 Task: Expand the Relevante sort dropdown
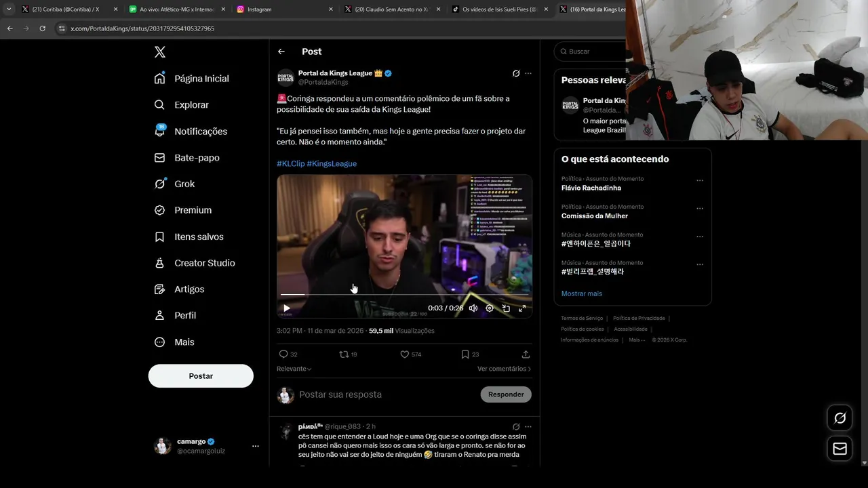(x=294, y=369)
